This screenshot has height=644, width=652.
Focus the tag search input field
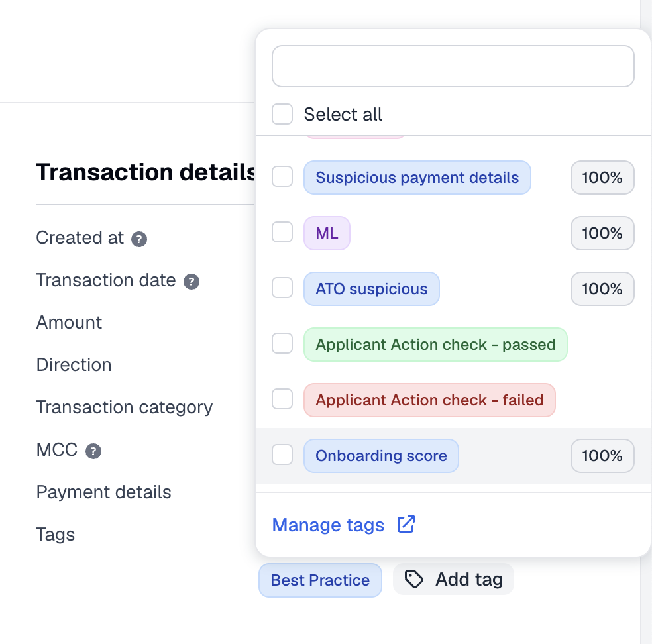(453, 66)
